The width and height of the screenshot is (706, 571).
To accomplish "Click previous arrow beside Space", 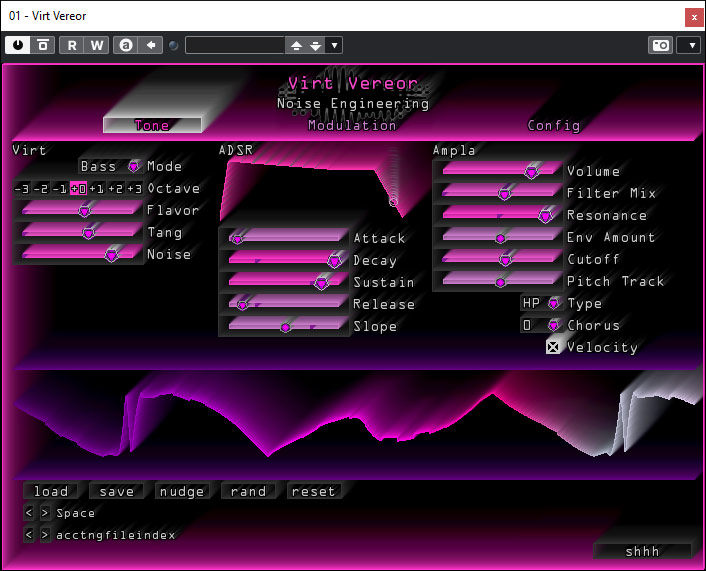I will [29, 513].
